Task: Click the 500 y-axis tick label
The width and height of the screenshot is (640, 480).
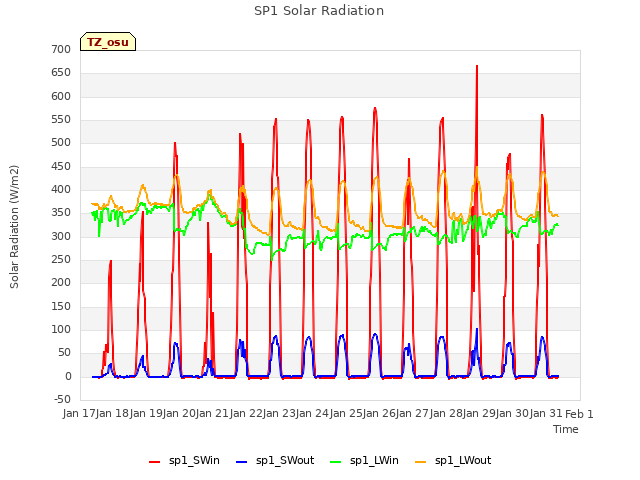Action: 61,143
